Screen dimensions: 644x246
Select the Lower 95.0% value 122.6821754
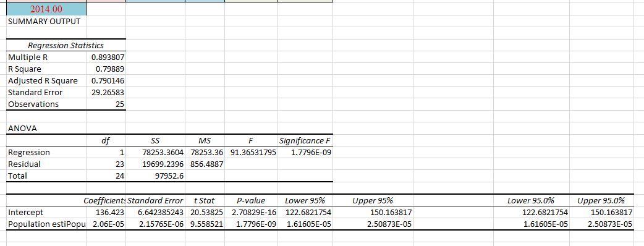533,213
